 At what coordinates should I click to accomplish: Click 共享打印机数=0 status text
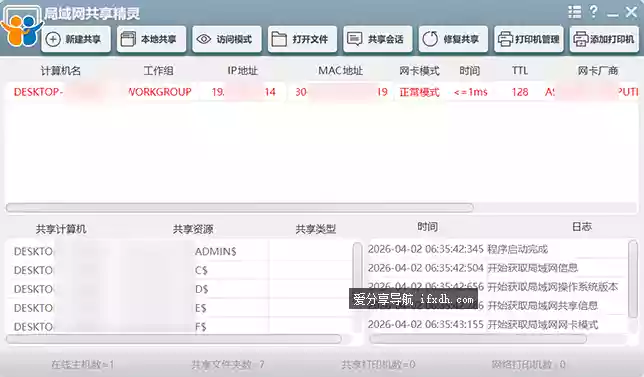378,364
